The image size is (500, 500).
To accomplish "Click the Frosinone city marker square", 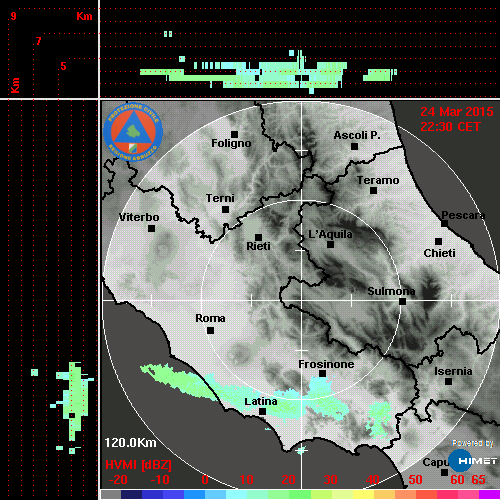I will [x=323, y=374].
